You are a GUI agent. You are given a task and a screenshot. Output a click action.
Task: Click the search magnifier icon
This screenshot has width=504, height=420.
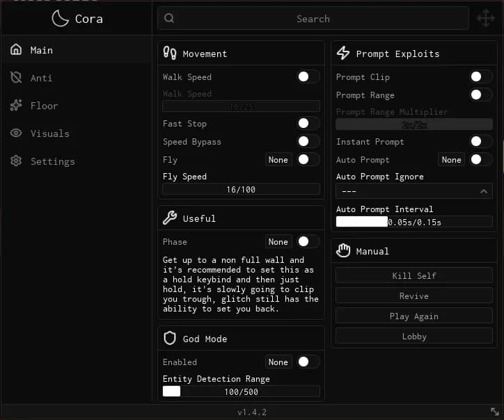[169, 18]
